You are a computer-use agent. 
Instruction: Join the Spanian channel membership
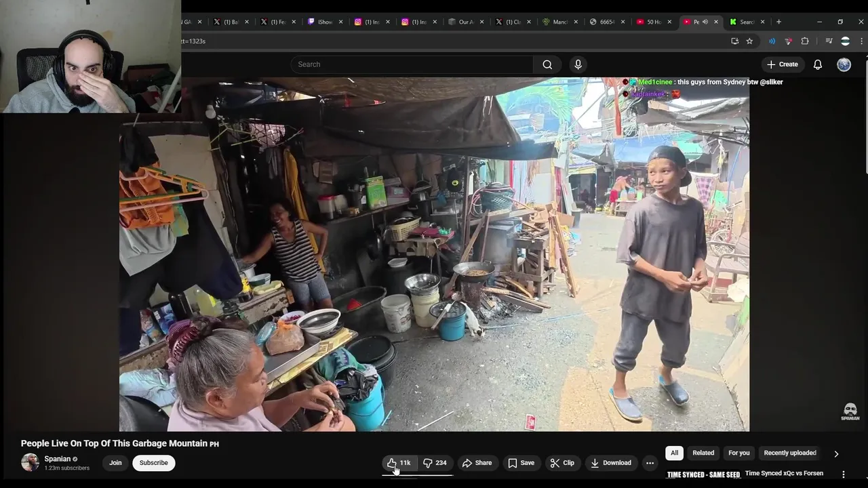[x=115, y=463]
